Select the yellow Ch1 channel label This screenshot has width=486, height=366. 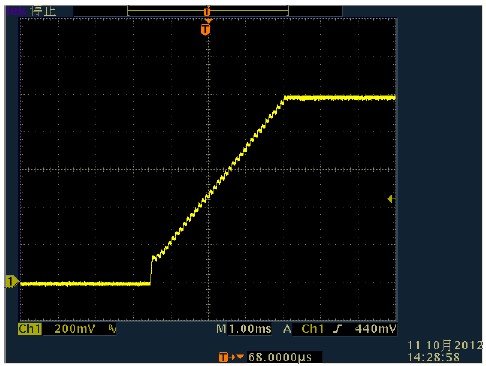(x=30, y=329)
